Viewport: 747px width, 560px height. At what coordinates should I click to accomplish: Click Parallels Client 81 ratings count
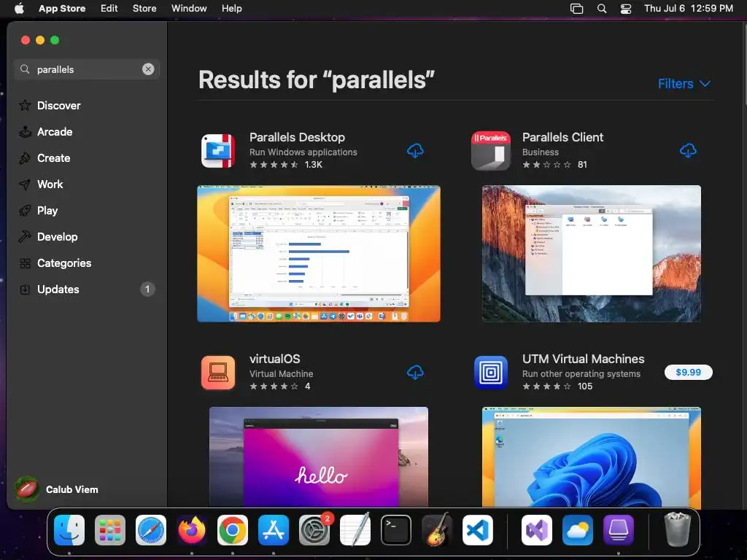pos(582,164)
